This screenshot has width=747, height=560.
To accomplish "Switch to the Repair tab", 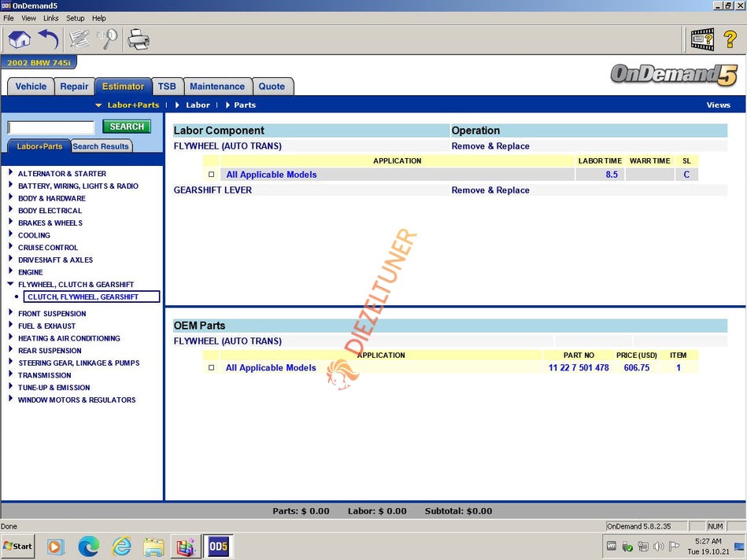I will [74, 87].
